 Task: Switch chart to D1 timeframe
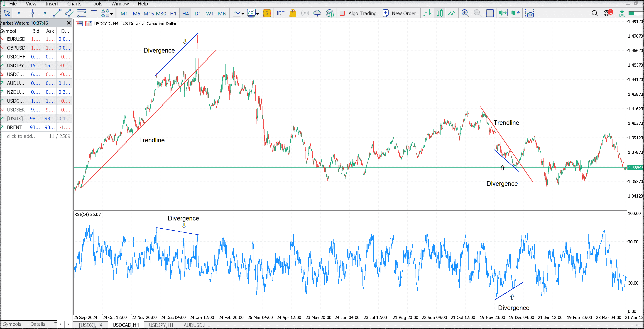198,14
